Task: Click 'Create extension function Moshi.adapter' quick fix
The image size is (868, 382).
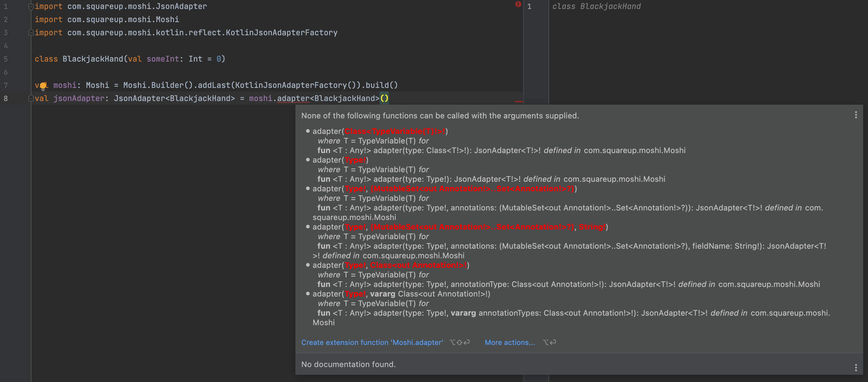Action: tap(372, 342)
